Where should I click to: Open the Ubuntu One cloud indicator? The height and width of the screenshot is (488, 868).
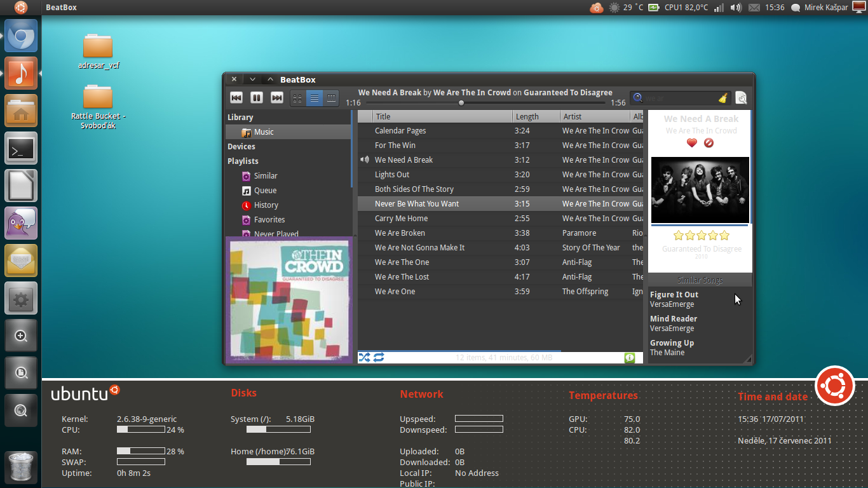pos(596,8)
